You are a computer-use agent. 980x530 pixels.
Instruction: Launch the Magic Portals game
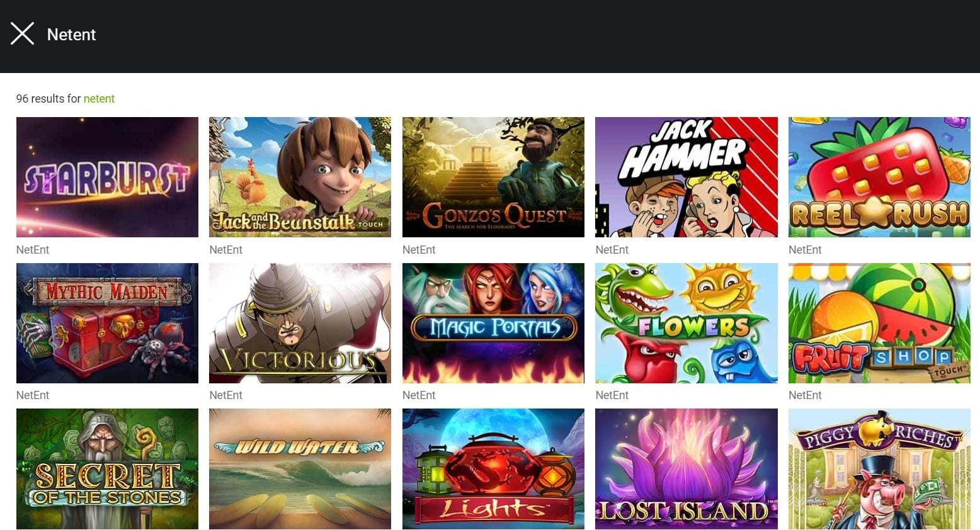(x=493, y=323)
